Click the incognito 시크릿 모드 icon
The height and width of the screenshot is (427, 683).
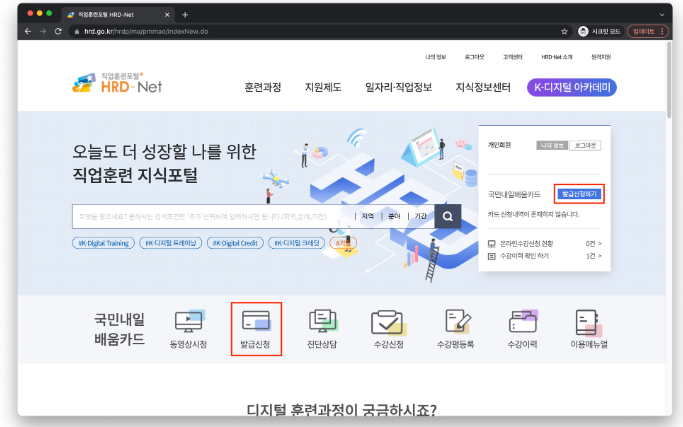pos(583,31)
